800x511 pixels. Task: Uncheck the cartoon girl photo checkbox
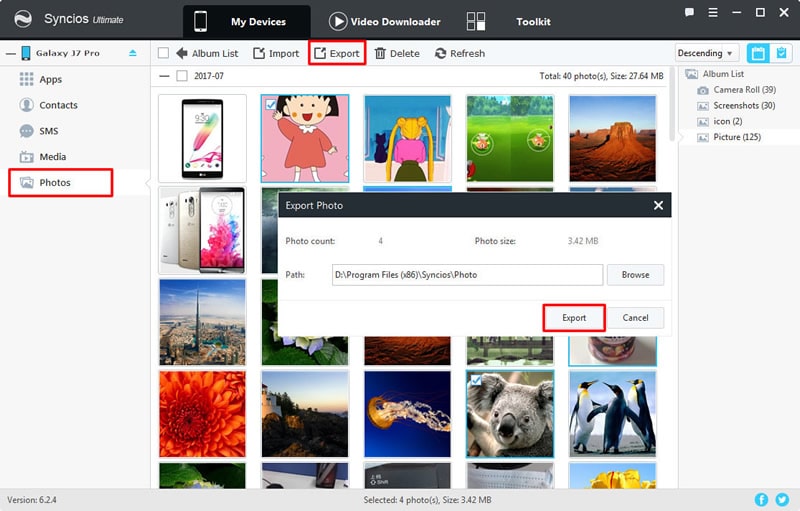(x=270, y=104)
